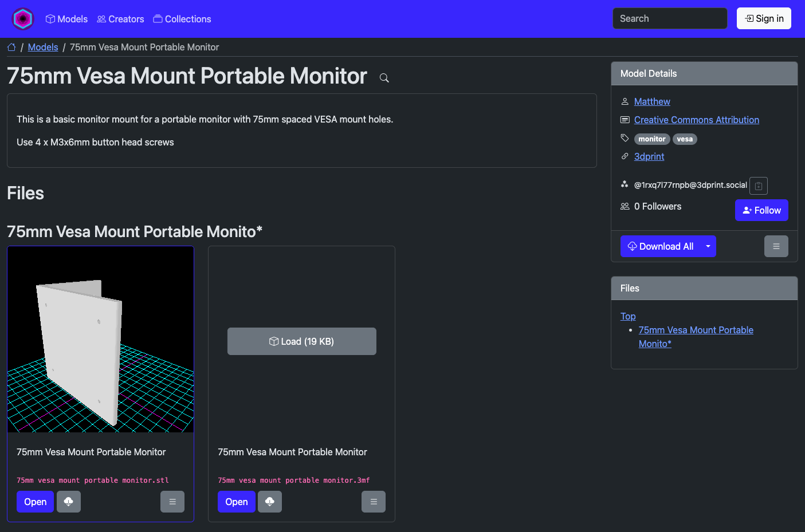Viewport: 805px width, 532px height.
Task: Click the Models breadcrumb link
Action: pos(43,47)
